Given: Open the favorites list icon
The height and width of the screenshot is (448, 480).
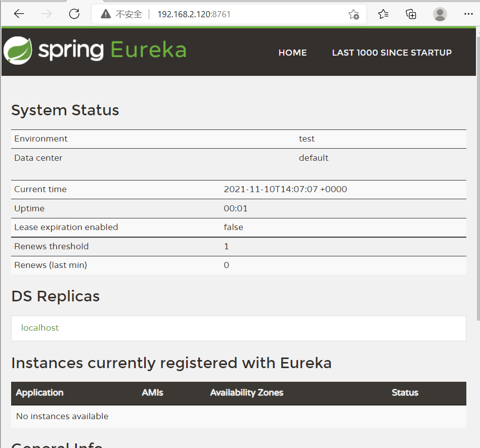Looking at the screenshot, I should 383,14.
